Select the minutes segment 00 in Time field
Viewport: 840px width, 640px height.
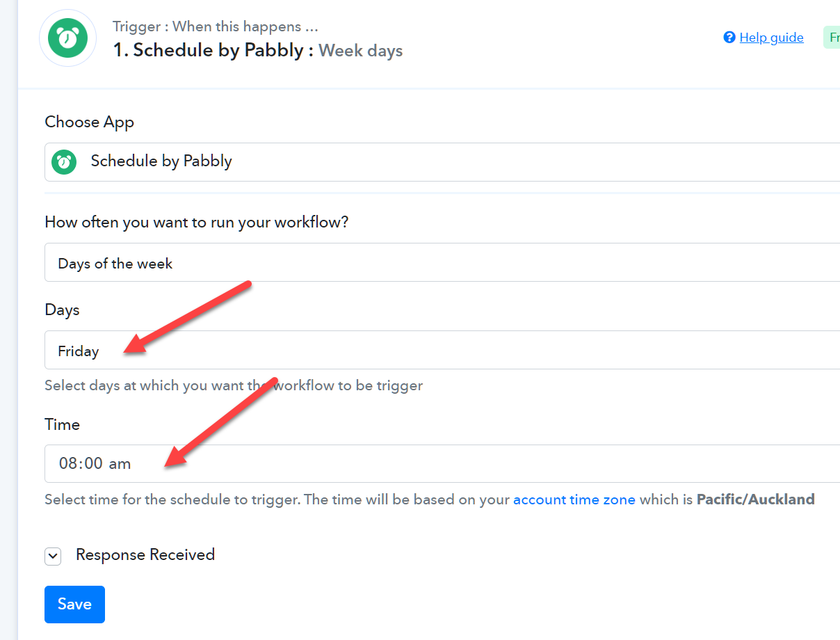coord(94,464)
